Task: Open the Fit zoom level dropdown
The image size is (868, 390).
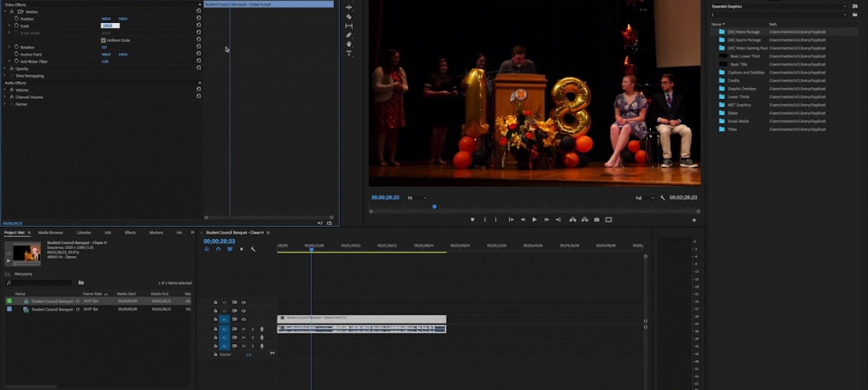Action: tap(417, 198)
